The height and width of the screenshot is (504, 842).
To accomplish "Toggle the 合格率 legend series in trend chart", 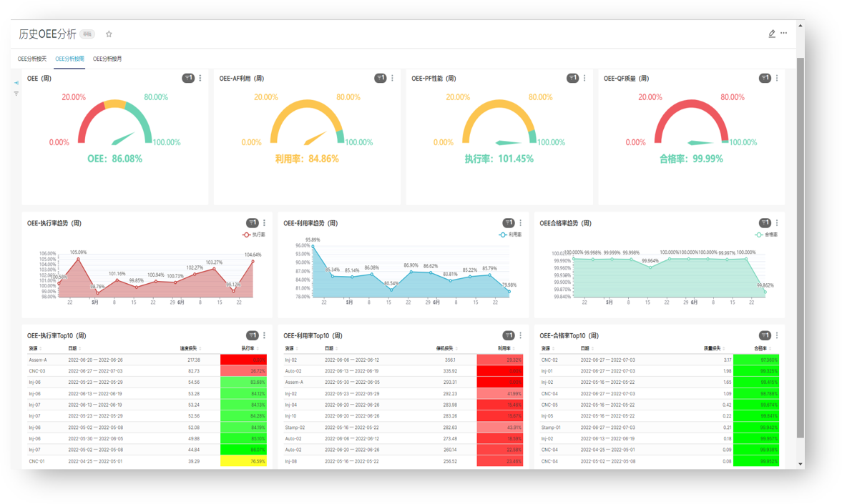I will point(766,234).
